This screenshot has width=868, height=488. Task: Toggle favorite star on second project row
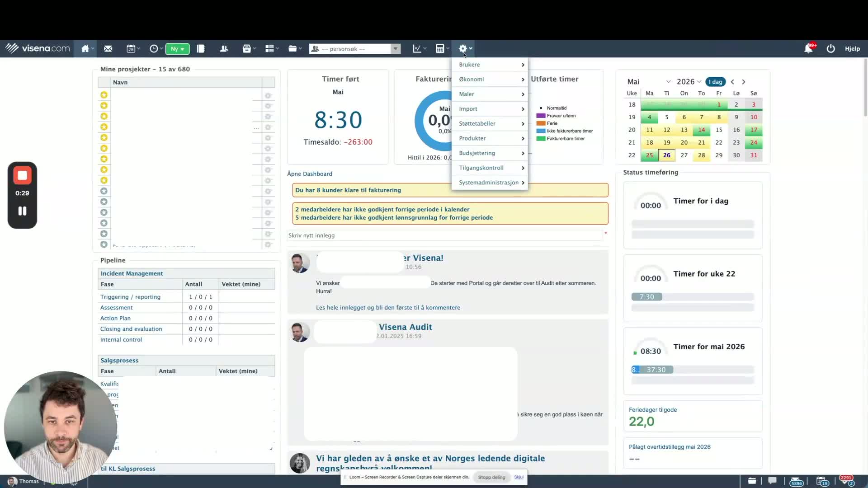[x=104, y=106]
